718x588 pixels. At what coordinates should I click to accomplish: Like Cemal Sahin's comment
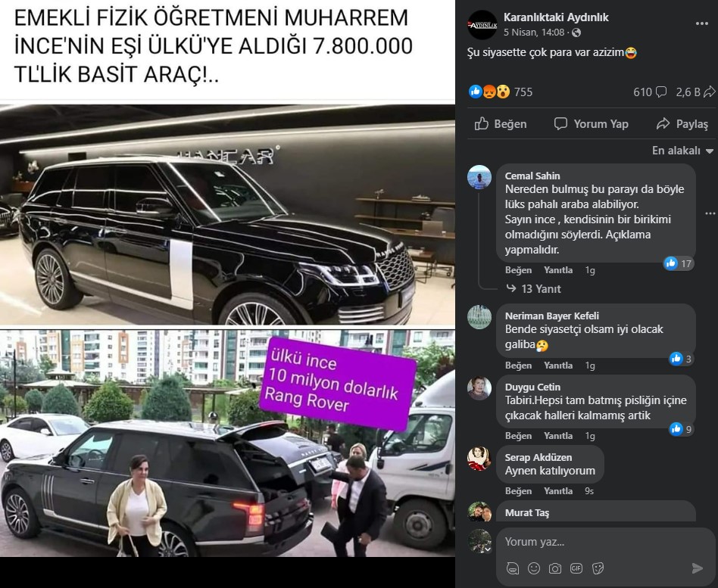(518, 270)
